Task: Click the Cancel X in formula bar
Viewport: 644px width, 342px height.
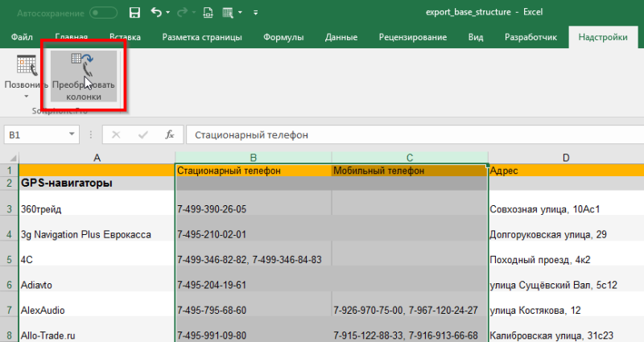Action: (116, 134)
